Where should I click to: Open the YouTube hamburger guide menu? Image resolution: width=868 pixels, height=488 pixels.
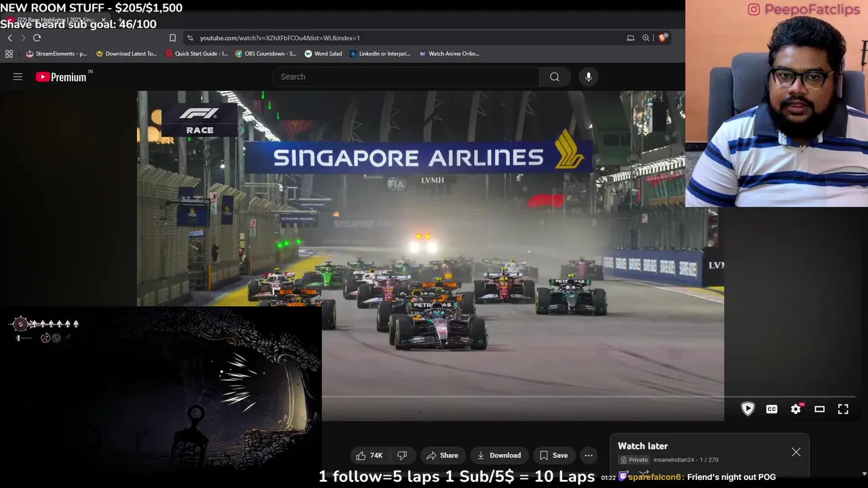click(18, 77)
